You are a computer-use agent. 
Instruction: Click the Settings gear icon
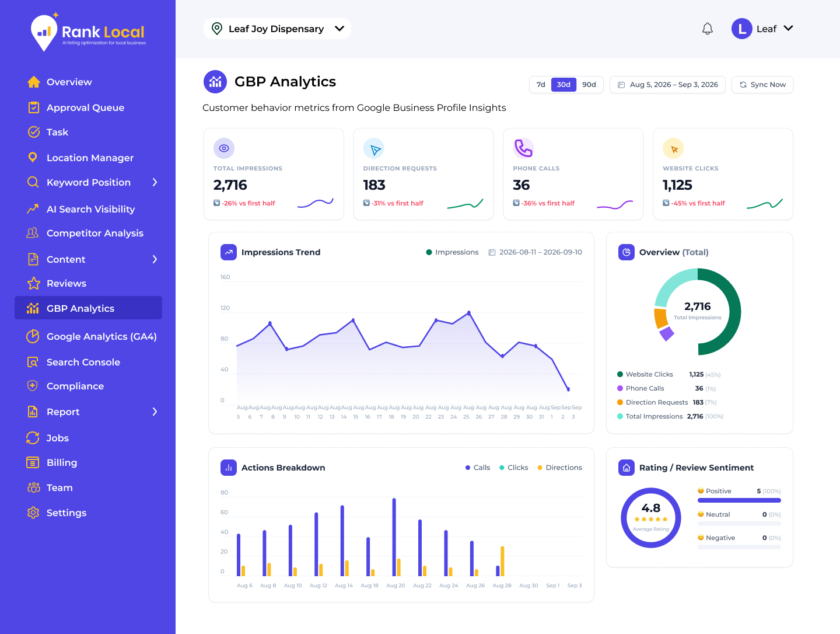click(x=33, y=513)
